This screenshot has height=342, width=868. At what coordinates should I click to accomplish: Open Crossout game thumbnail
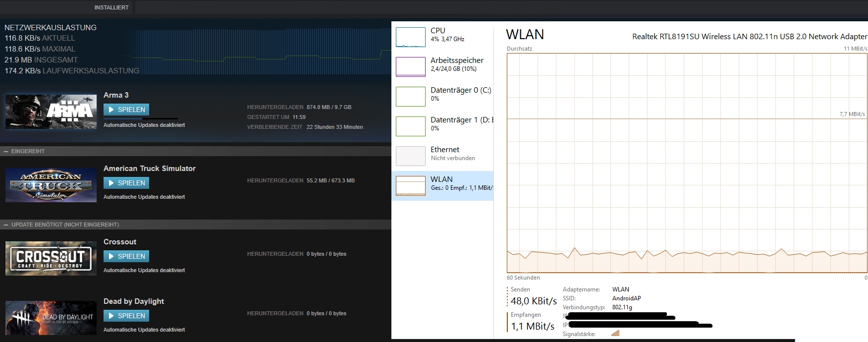coord(51,258)
